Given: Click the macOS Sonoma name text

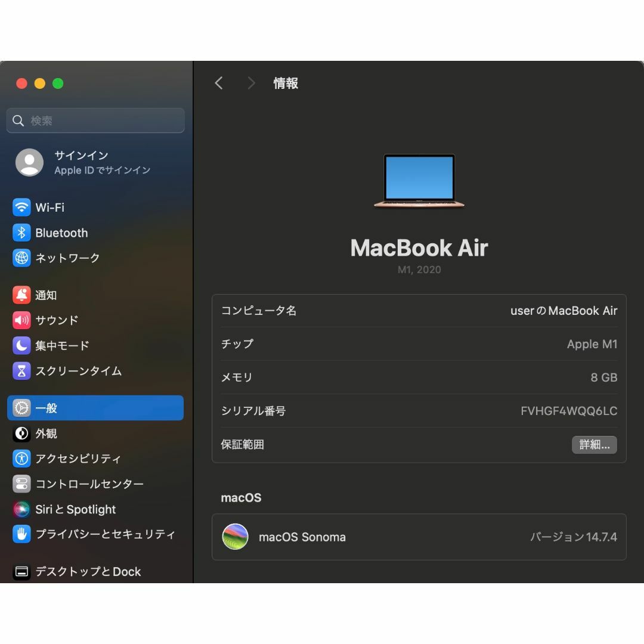Looking at the screenshot, I should point(302,537).
